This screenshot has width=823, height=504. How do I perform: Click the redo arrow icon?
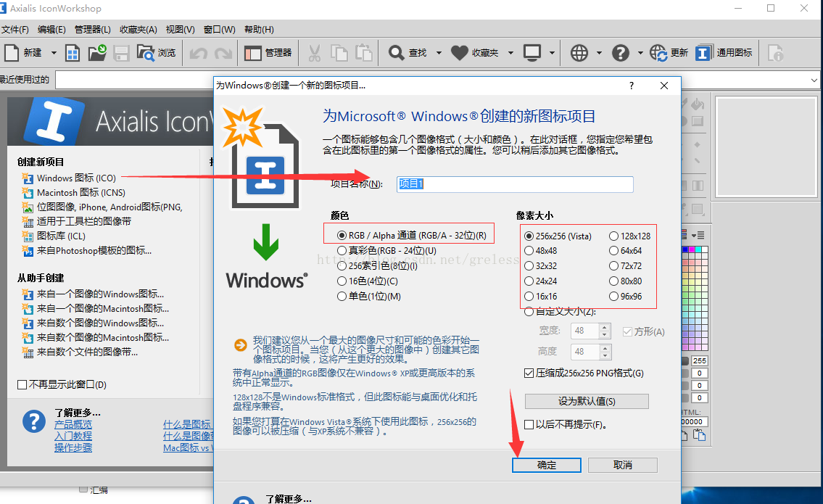coord(223,53)
